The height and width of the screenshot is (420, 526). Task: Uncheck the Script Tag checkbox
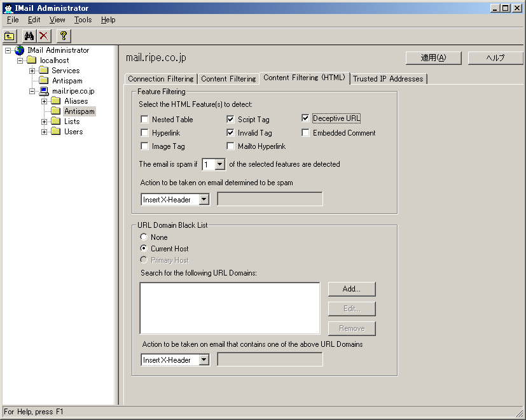click(230, 120)
